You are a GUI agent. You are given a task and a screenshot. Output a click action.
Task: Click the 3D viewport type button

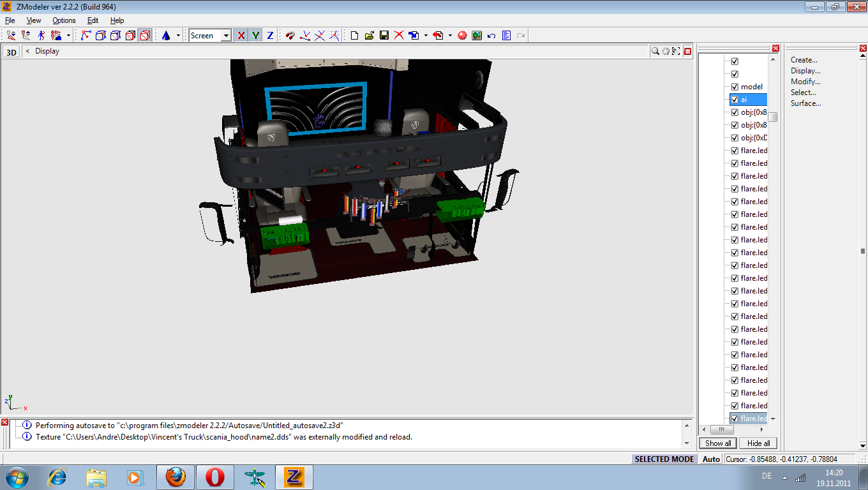pyautogui.click(x=11, y=52)
